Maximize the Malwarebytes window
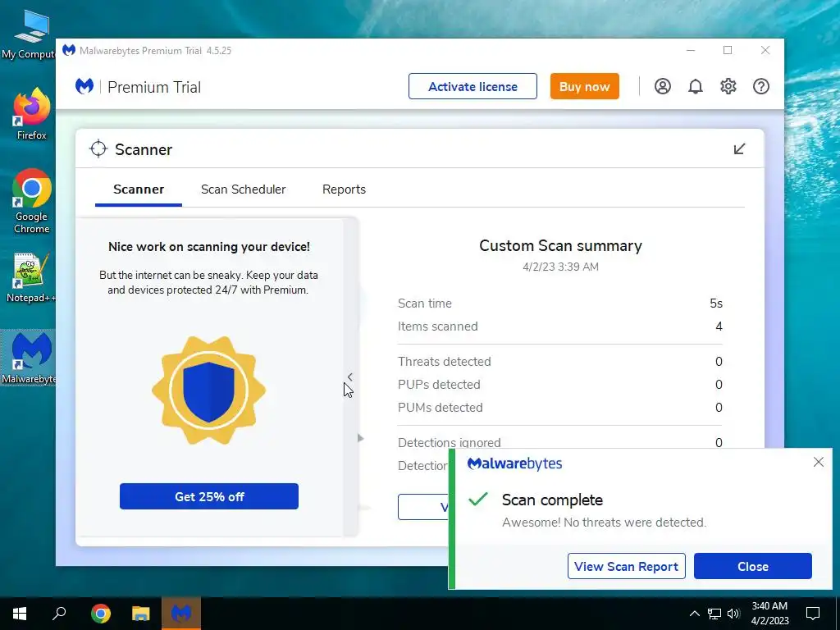840x630 pixels. pos(728,50)
